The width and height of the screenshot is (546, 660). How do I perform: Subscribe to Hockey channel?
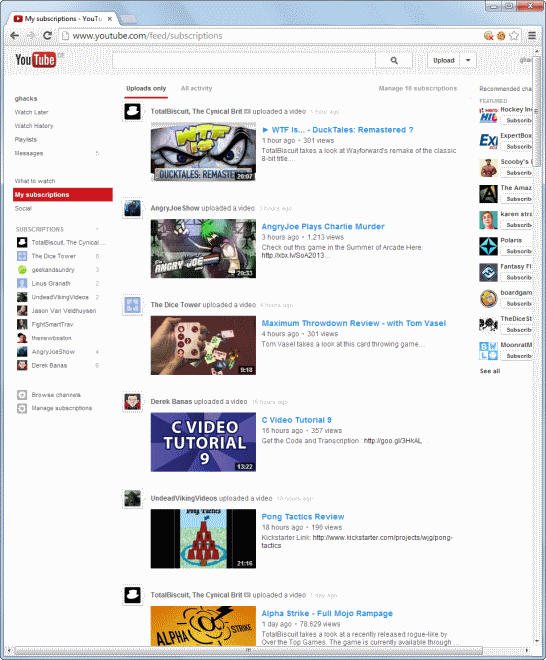(x=517, y=120)
